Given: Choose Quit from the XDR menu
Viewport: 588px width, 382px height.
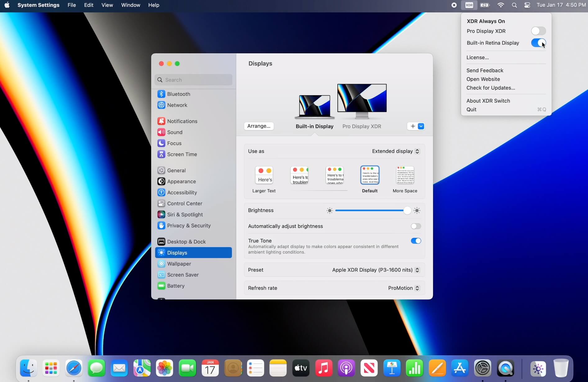Looking at the screenshot, I should pyautogui.click(x=472, y=109).
